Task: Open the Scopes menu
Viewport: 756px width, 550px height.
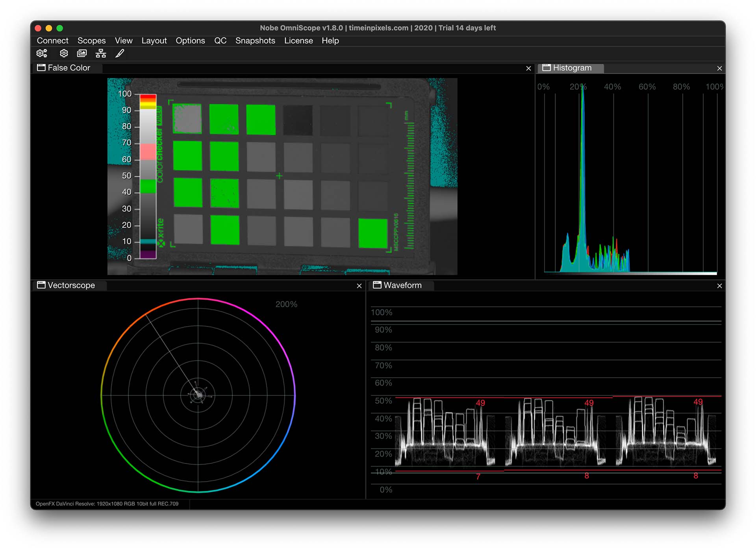Action: click(x=92, y=41)
